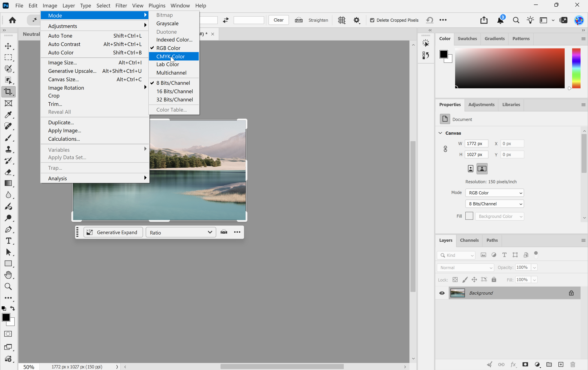Viewport: 588px width, 370px height.
Task: Set canvas orientation to portrait
Action: pyautogui.click(x=471, y=169)
